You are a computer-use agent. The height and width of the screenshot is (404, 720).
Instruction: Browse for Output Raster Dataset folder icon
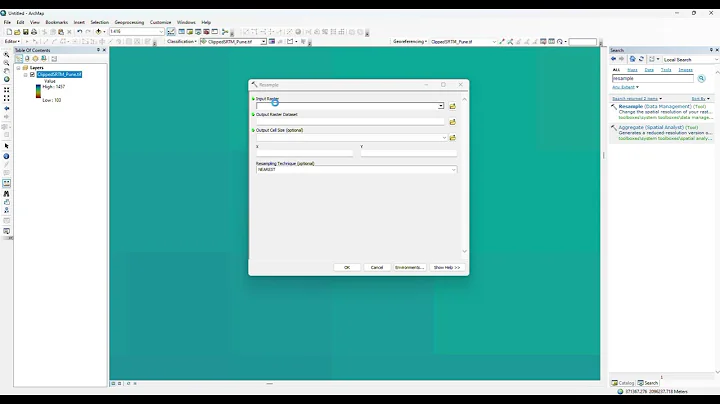point(453,122)
